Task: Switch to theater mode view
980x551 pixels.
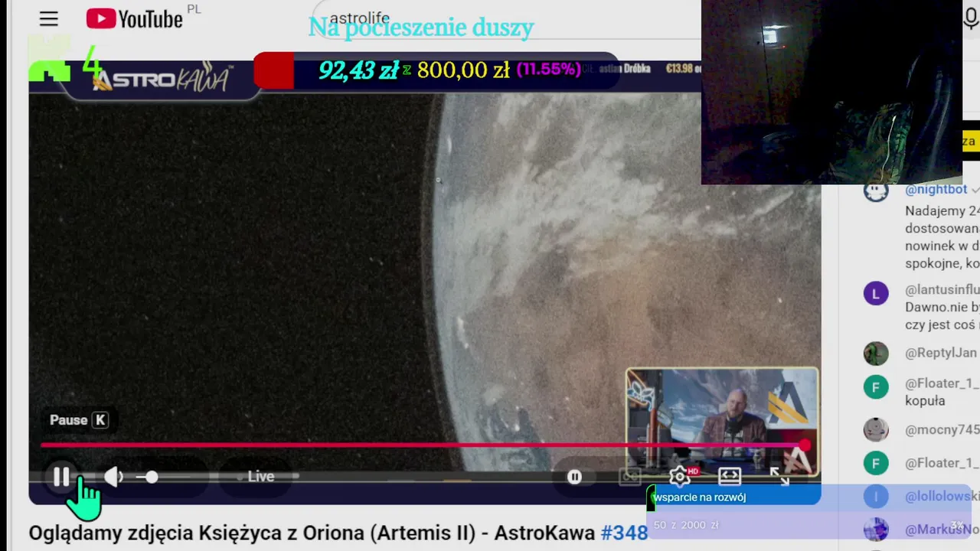Action: pyautogui.click(x=730, y=477)
